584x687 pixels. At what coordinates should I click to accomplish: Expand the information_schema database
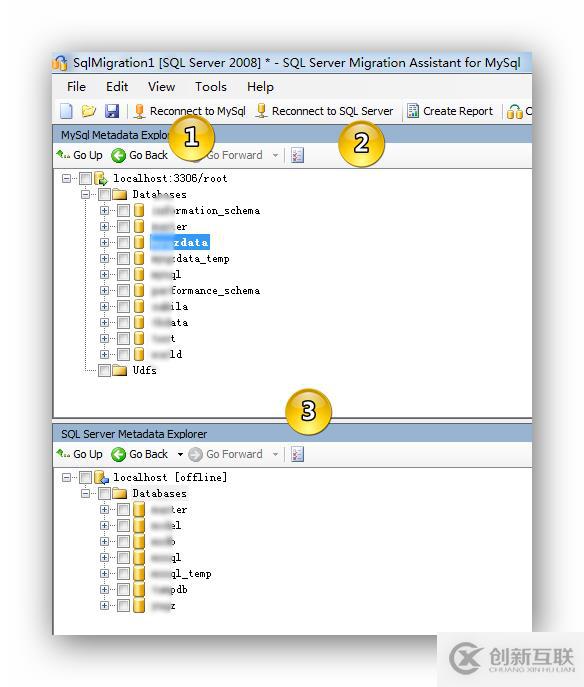point(104,210)
